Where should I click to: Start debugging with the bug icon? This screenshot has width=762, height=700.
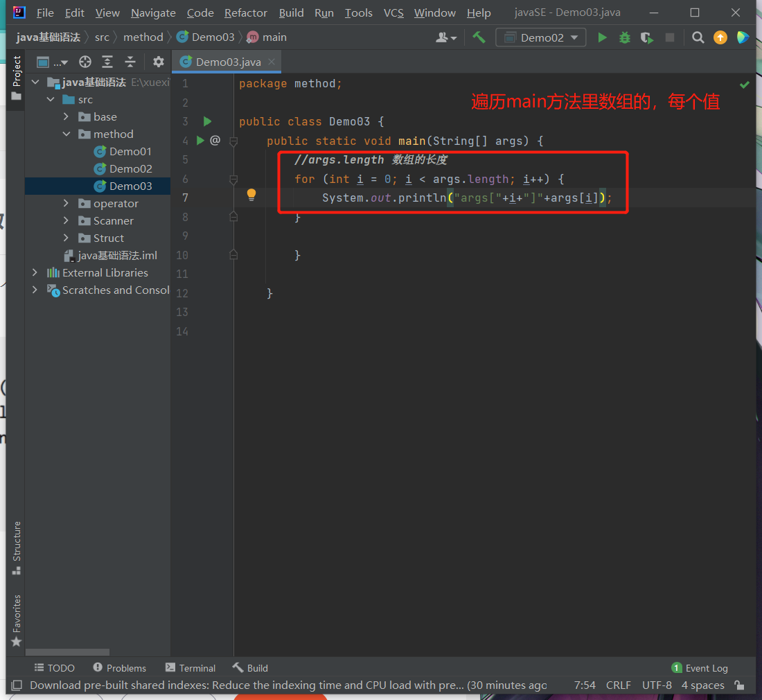(624, 37)
